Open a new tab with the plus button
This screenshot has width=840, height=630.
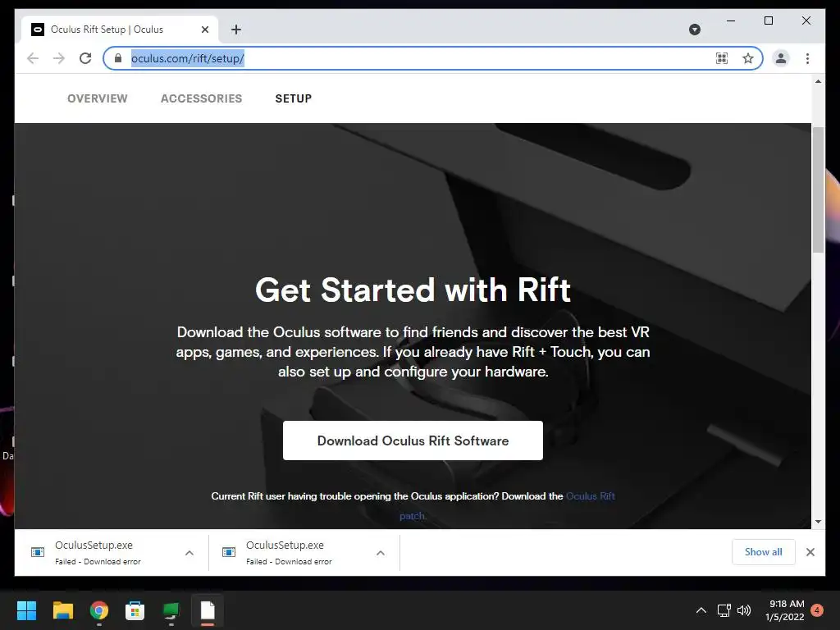pyautogui.click(x=236, y=30)
